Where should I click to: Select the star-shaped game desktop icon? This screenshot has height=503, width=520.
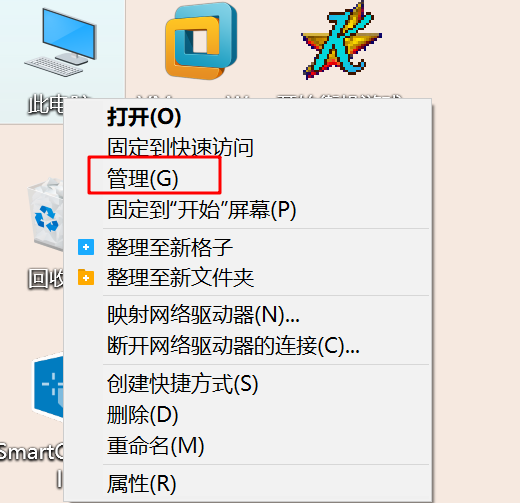tap(342, 40)
